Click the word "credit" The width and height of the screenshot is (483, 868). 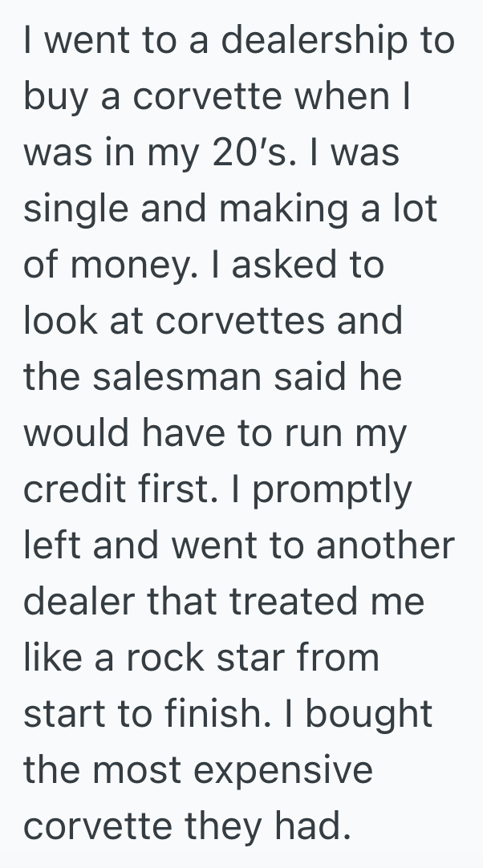(75, 489)
